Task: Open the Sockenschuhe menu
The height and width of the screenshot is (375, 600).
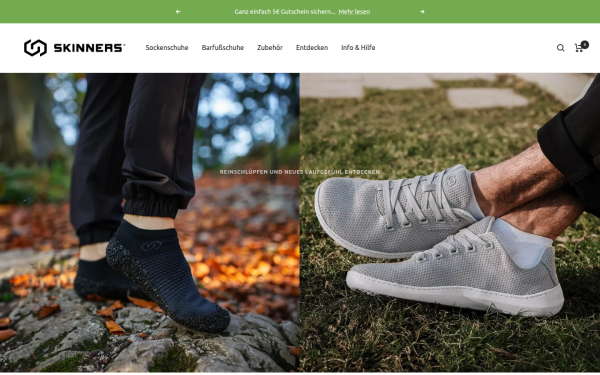Action: click(x=167, y=47)
